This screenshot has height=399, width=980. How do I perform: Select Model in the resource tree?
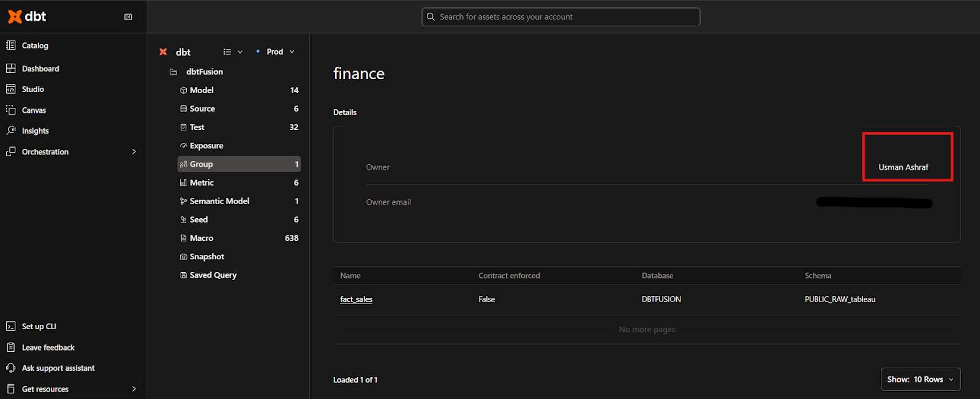[x=202, y=90]
